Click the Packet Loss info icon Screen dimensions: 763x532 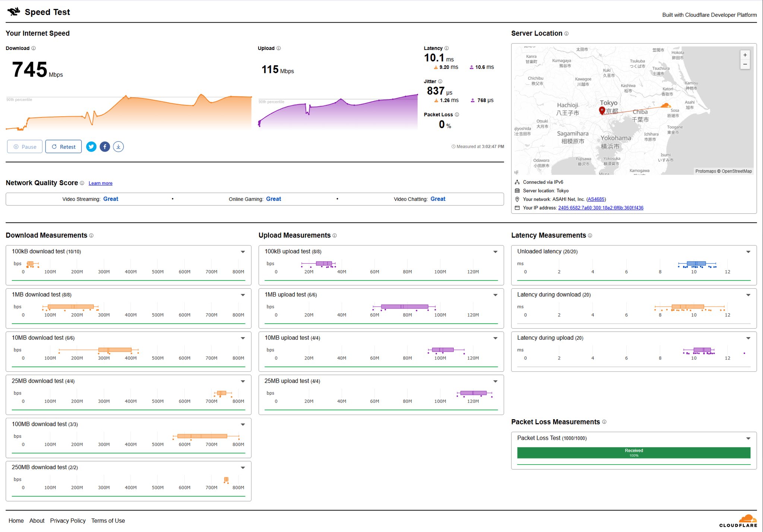pos(457,115)
